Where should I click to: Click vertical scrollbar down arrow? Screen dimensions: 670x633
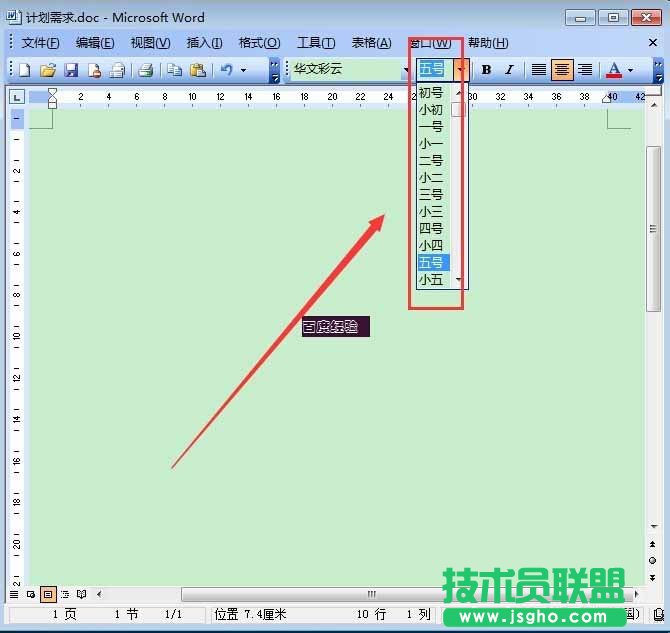653,526
